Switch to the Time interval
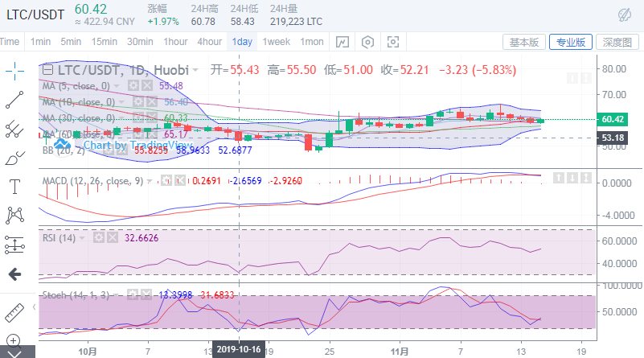Screen dimensions: 644x358 (10, 42)
